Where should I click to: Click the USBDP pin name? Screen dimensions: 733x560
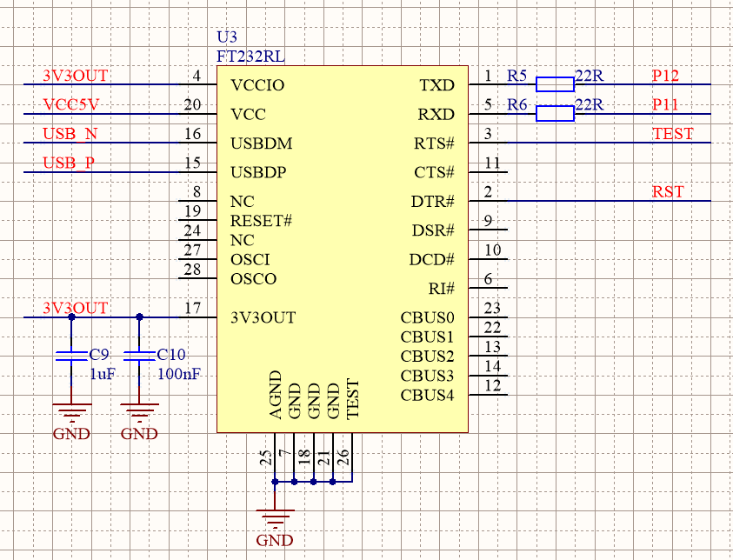tap(258, 172)
